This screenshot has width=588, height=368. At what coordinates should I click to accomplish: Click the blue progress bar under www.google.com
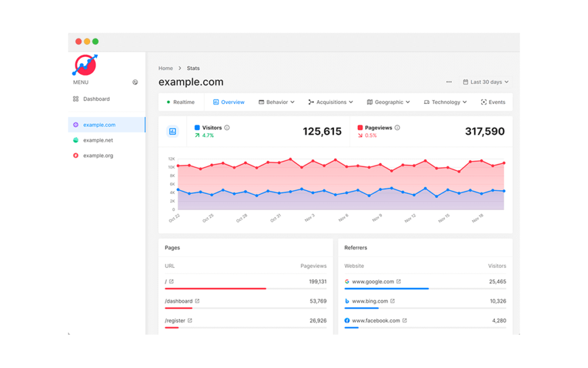click(x=386, y=289)
